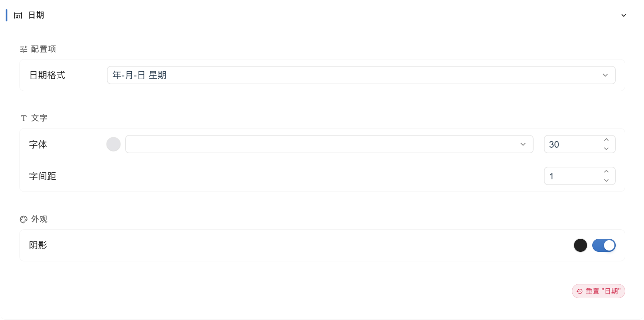Image resolution: width=644 pixels, height=320 pixels.
Task: Open the gray font color swatch
Action: click(113, 144)
